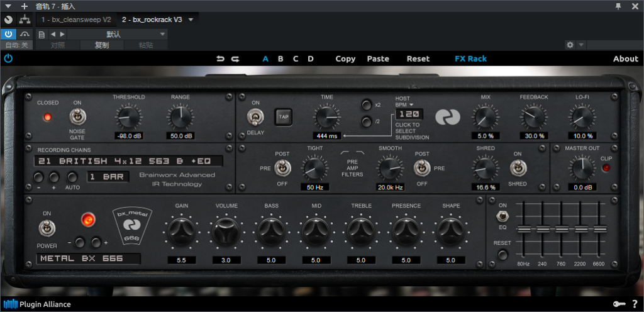Image resolution: width=644 pixels, height=312 pixels.
Task: Open the recording chain selector display
Action: (x=128, y=161)
